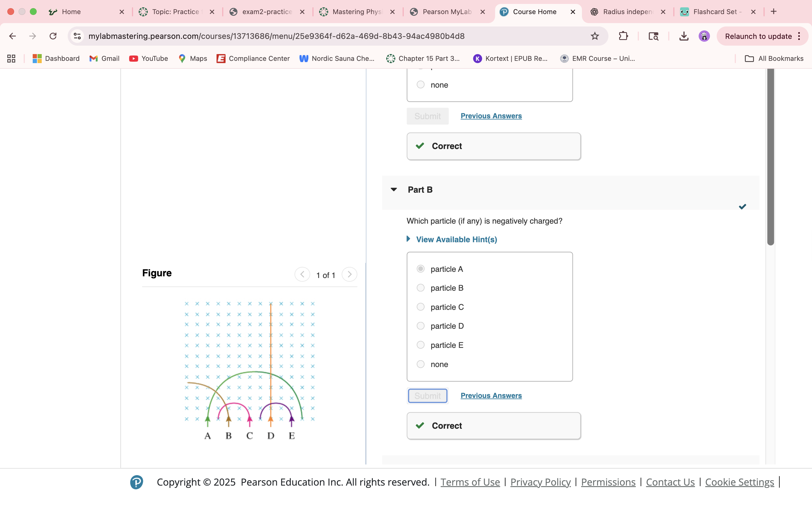Go to next figure arrow
The height and width of the screenshot is (507, 812).
pos(349,274)
